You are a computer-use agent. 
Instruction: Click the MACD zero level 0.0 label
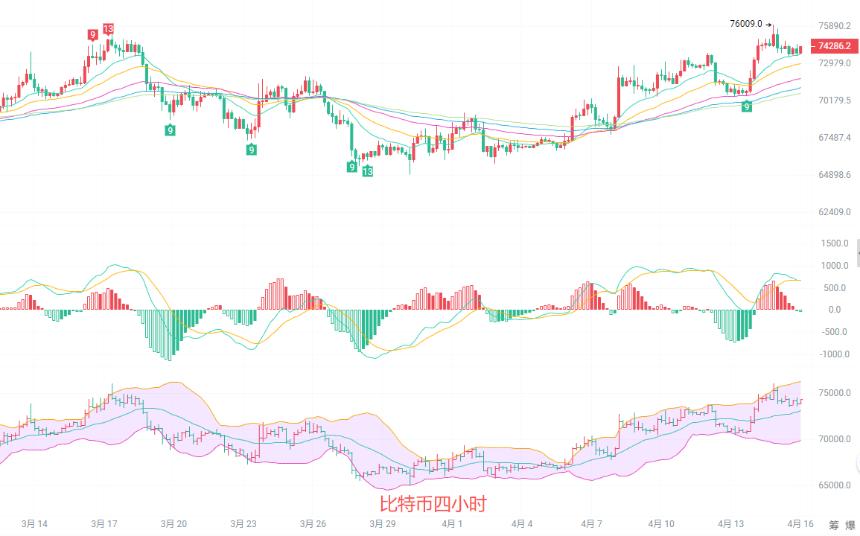pos(834,310)
